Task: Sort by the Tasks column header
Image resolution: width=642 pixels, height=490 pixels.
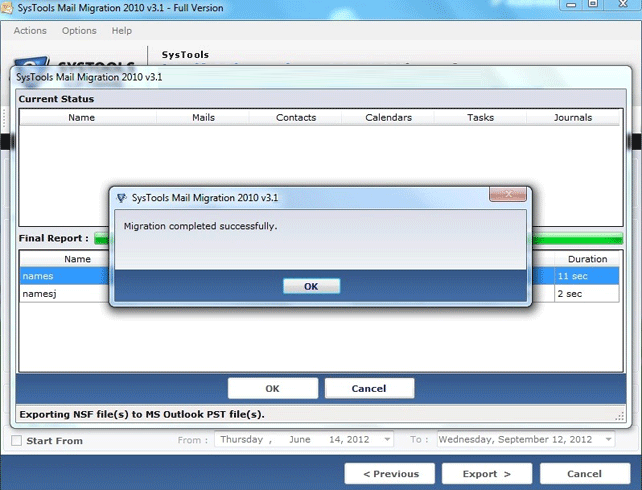Action: coord(480,117)
